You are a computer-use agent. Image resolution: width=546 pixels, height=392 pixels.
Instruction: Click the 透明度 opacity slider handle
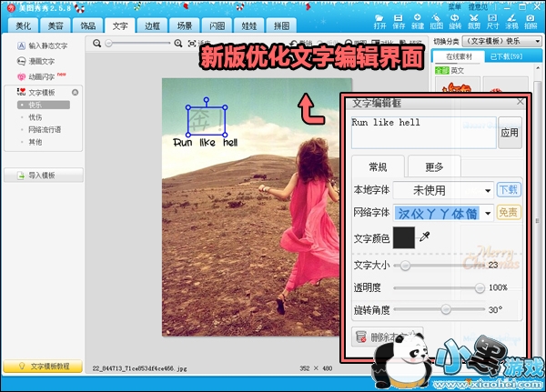480,287
